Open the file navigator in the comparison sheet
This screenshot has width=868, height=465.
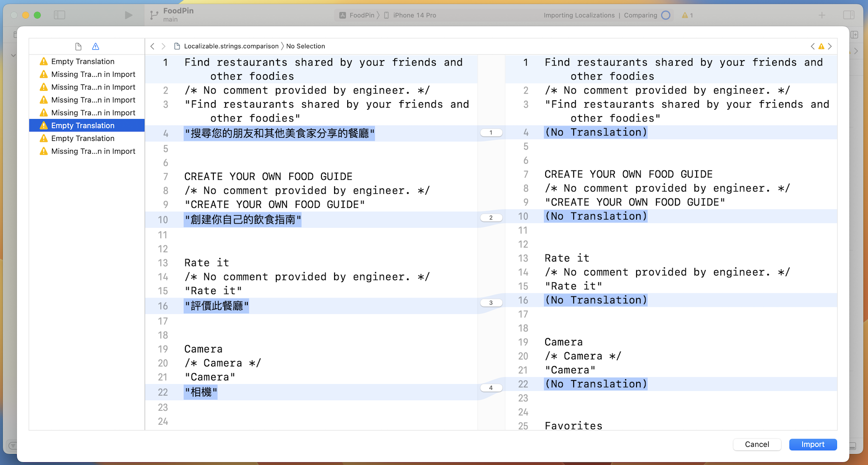click(x=78, y=46)
